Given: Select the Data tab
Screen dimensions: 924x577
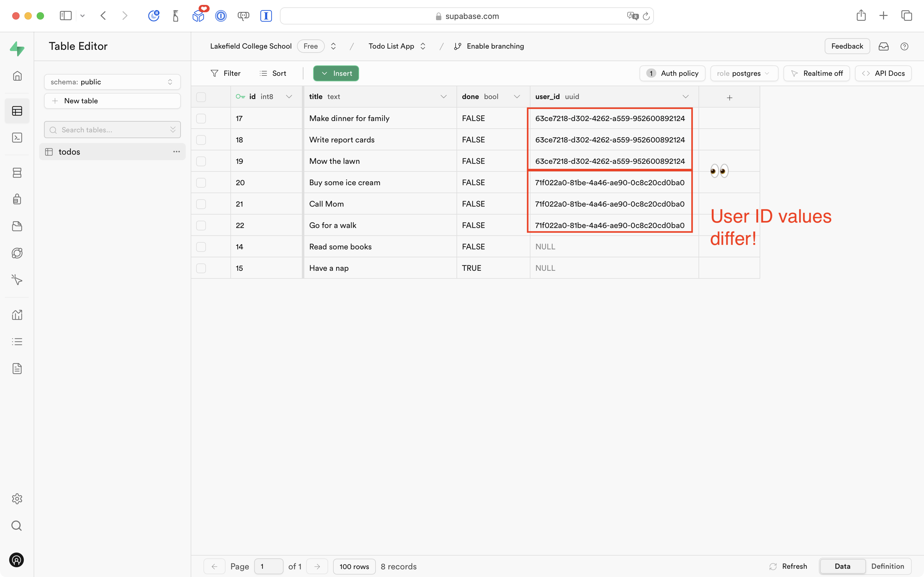Looking at the screenshot, I should 842,566.
